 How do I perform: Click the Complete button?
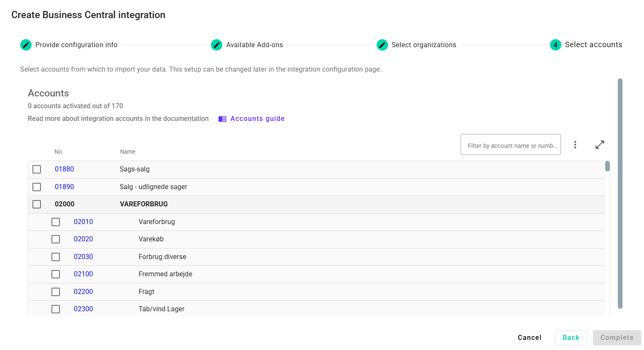click(x=617, y=338)
